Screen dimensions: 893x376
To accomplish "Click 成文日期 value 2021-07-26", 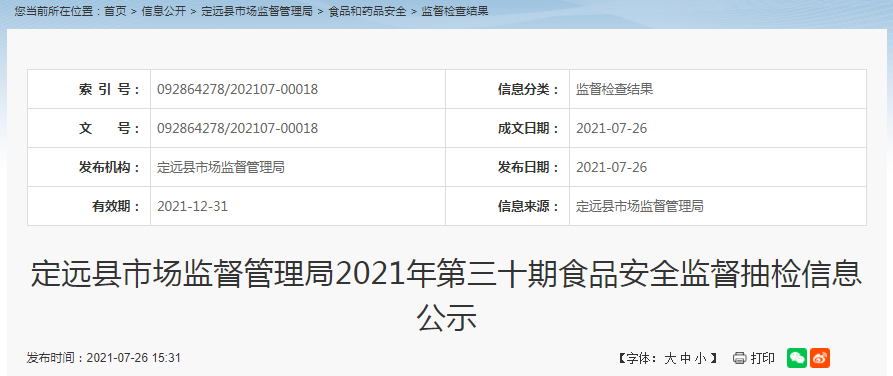I will point(612,128).
